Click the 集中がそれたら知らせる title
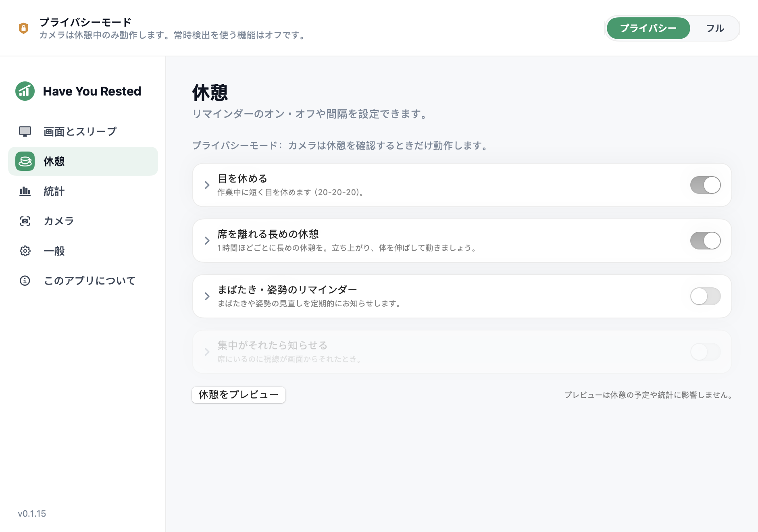The height and width of the screenshot is (532, 758). pyautogui.click(x=273, y=345)
